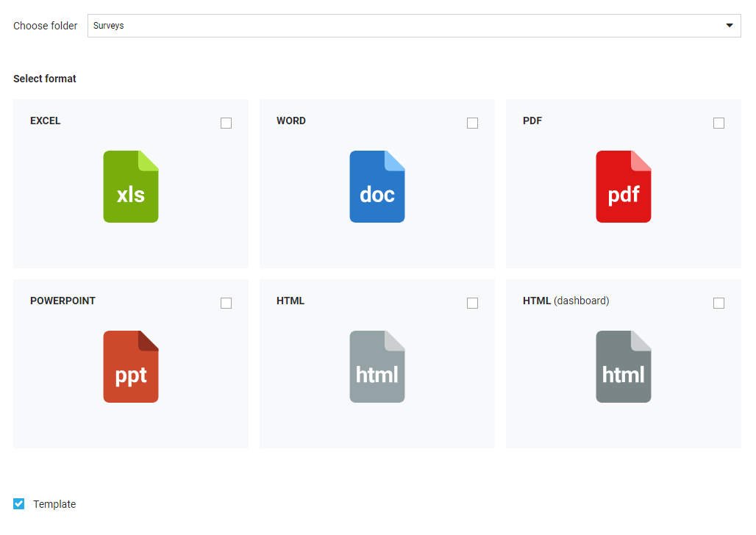Screen dimensions: 756x535
Task: Tick the EXCEL format checkbox
Action: click(x=226, y=123)
